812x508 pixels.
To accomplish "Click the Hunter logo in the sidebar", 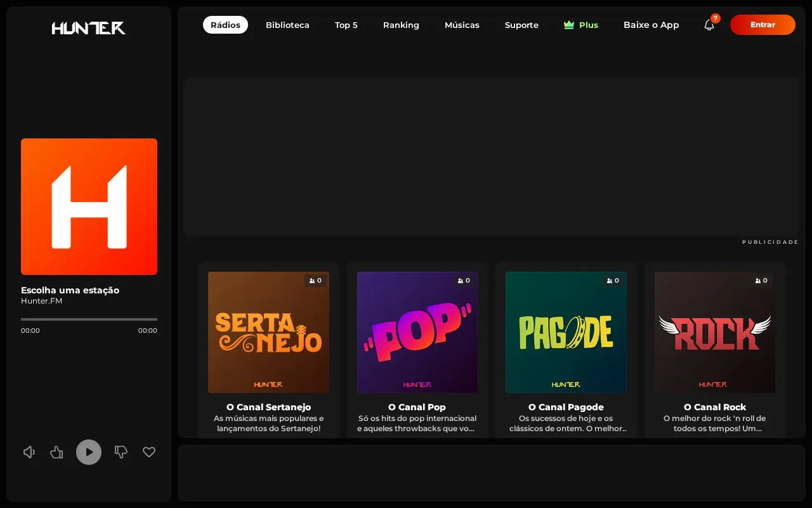I will [x=89, y=28].
